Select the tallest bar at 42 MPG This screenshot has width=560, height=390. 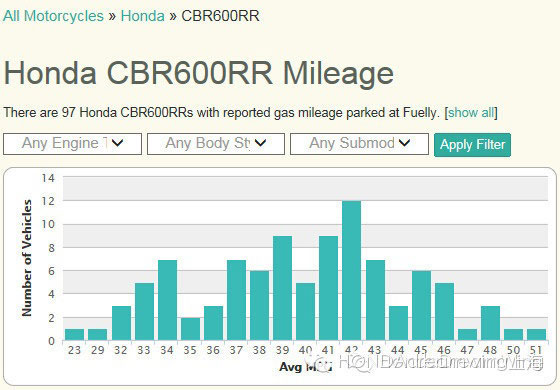tap(351, 270)
